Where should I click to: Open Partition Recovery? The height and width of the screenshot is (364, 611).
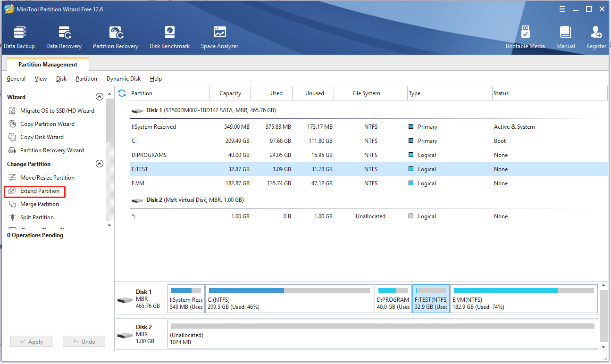point(116,38)
